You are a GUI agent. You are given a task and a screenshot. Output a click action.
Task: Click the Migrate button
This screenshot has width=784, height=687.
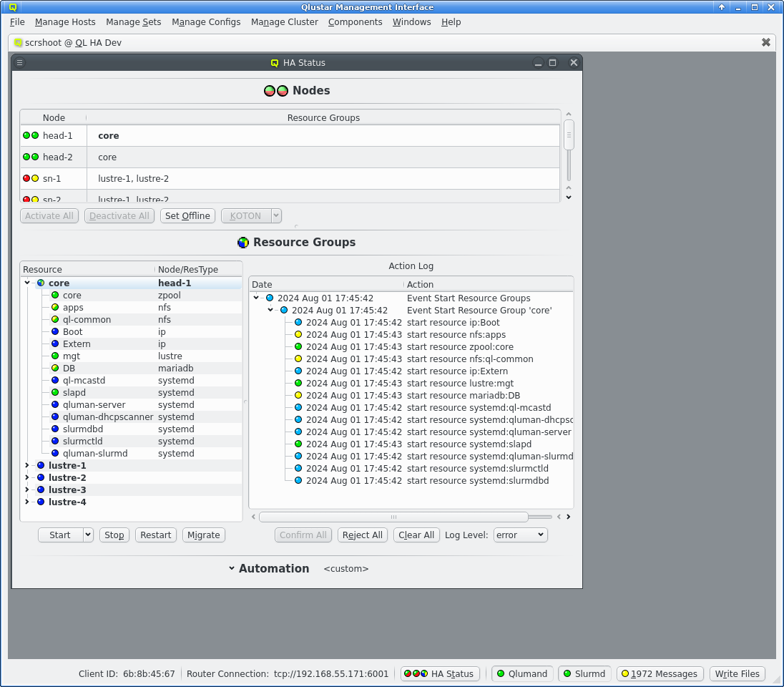pyautogui.click(x=203, y=535)
